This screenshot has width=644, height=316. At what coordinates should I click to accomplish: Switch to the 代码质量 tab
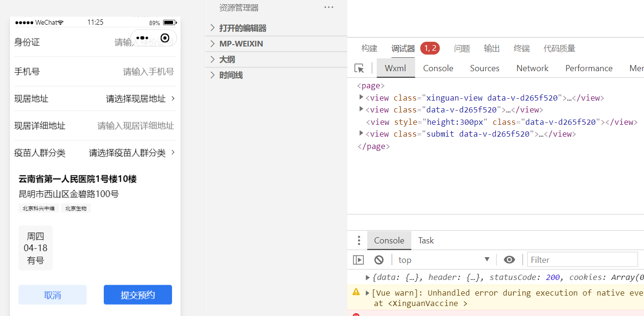[560, 48]
